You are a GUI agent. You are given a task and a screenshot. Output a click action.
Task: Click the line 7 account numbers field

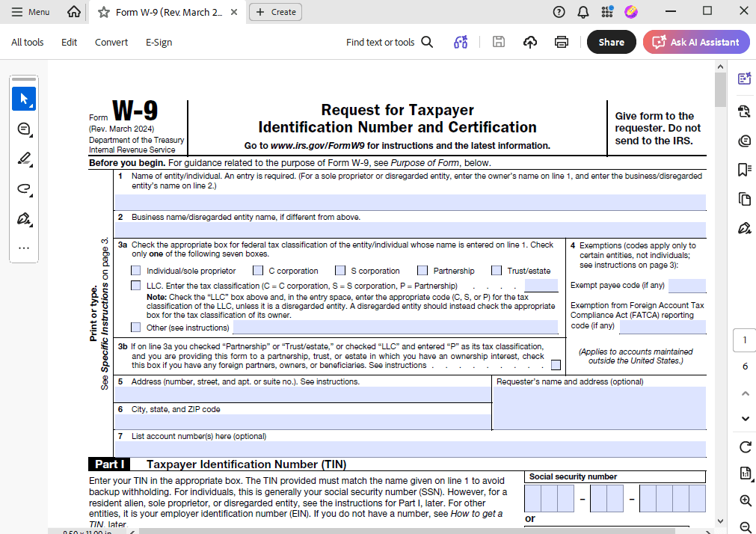[x=411, y=449]
